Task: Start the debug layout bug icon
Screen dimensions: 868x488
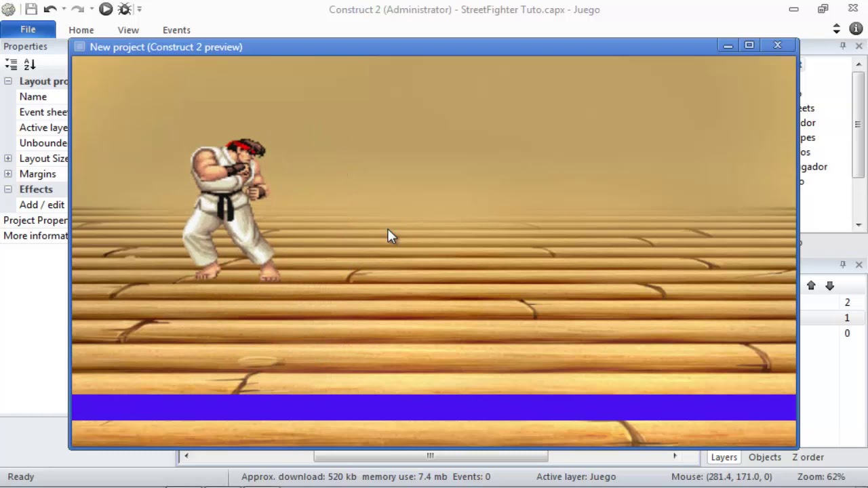Action: [125, 9]
